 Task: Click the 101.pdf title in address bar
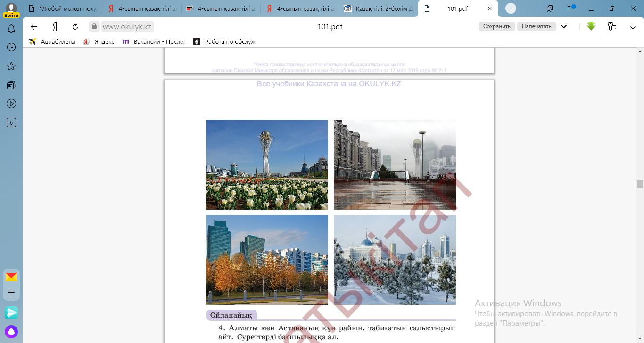pos(330,27)
